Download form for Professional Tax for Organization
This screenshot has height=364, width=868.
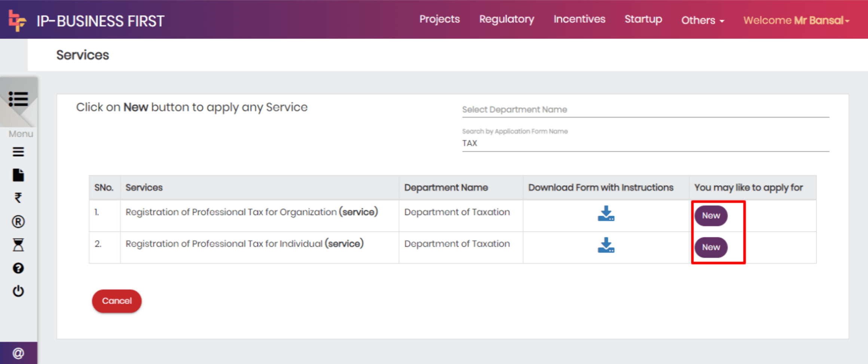coord(606,213)
